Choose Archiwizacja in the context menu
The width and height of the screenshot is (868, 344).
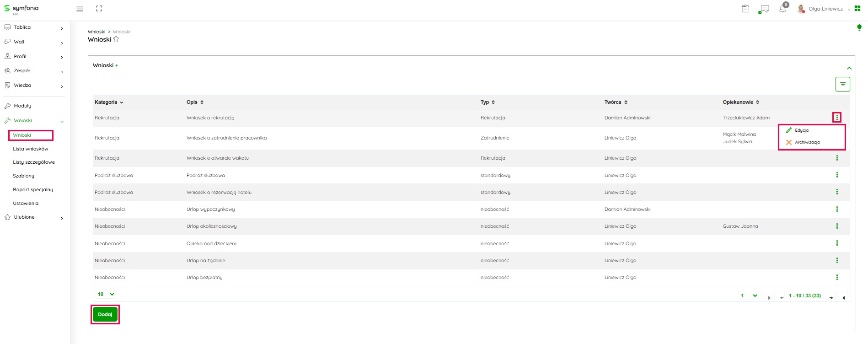(x=807, y=142)
